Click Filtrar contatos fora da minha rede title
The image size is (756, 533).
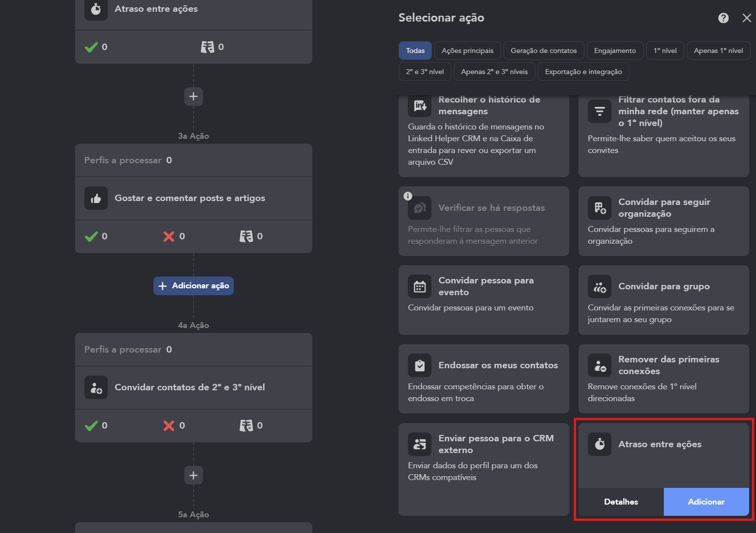click(x=679, y=111)
